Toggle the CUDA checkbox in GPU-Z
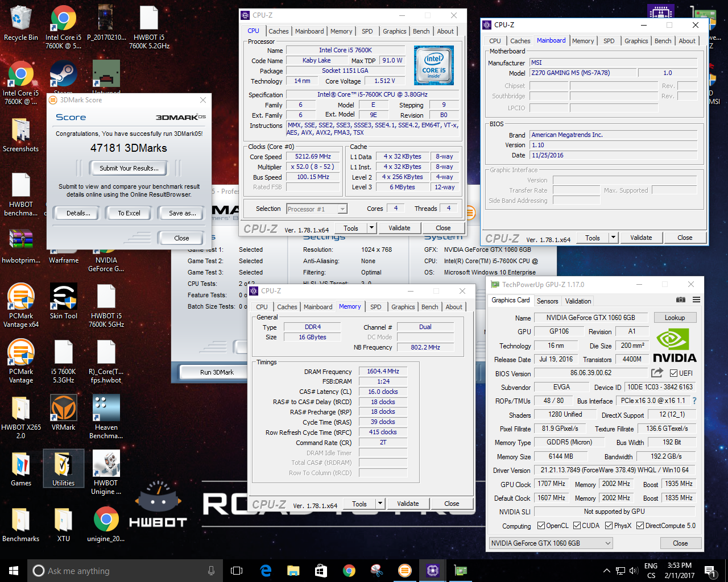 coord(577,526)
